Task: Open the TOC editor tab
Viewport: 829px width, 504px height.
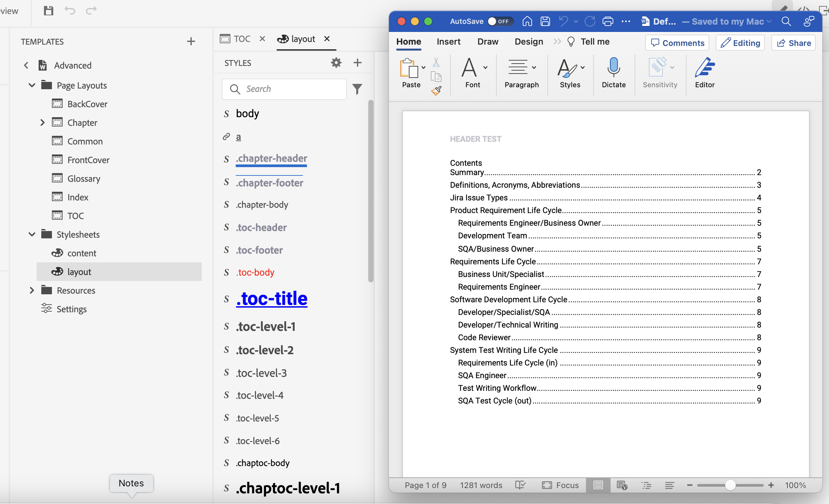Action: pos(242,39)
